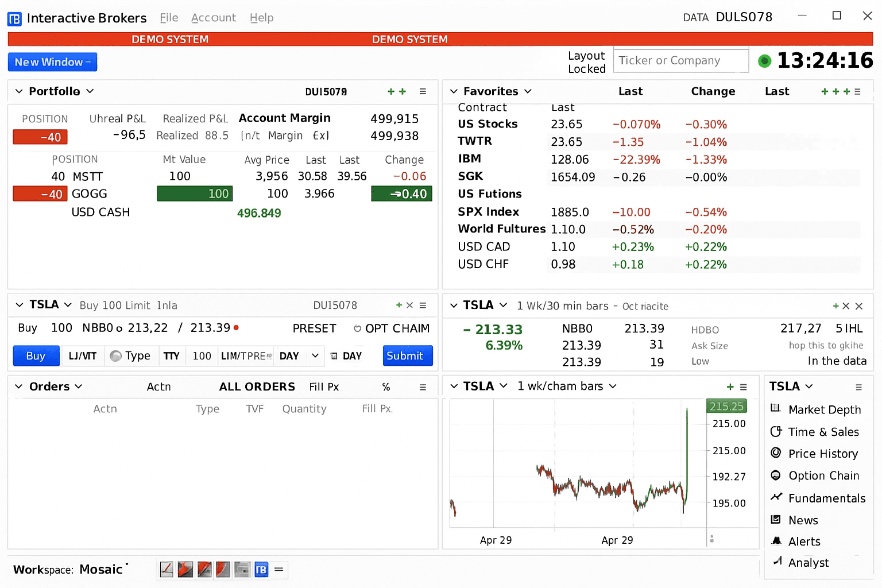Image resolution: width=882 pixels, height=588 pixels.
Task: Open the TSLA order entry panel menu
Action: tap(423, 305)
